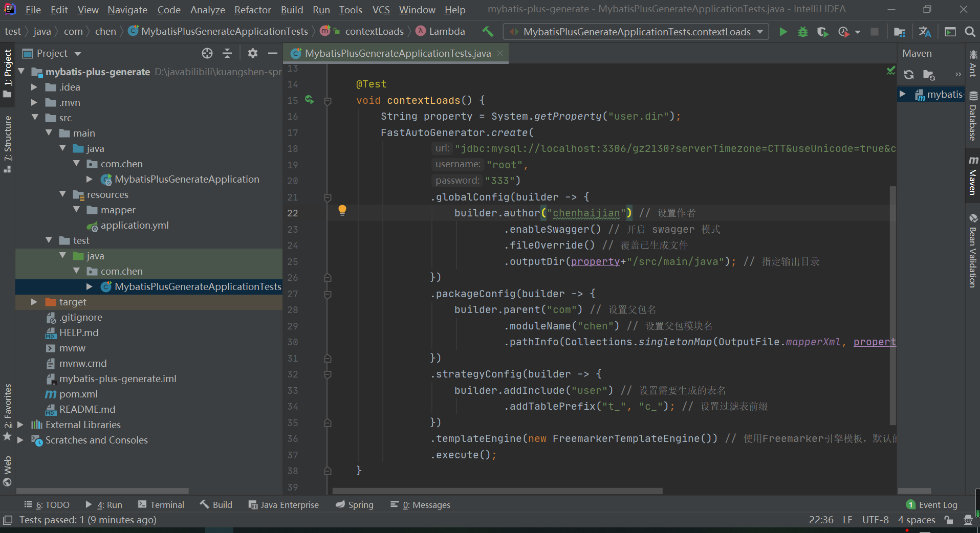
Task: Open the Ant tool window
Action: [973, 63]
